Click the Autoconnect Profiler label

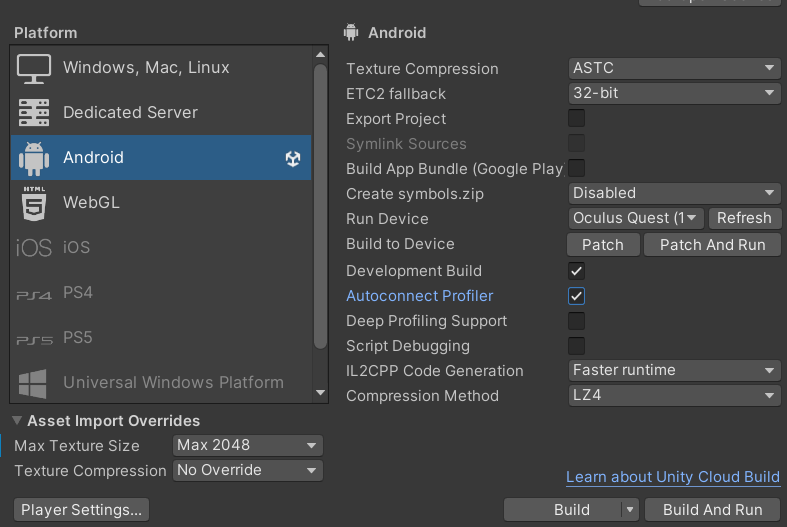[420, 296]
